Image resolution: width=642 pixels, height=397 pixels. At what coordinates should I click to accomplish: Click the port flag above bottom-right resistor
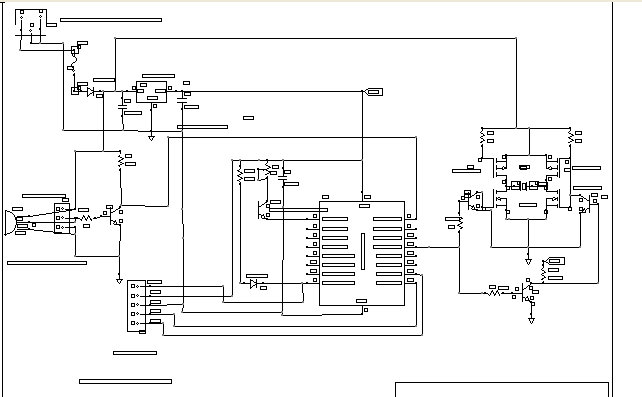(554, 261)
